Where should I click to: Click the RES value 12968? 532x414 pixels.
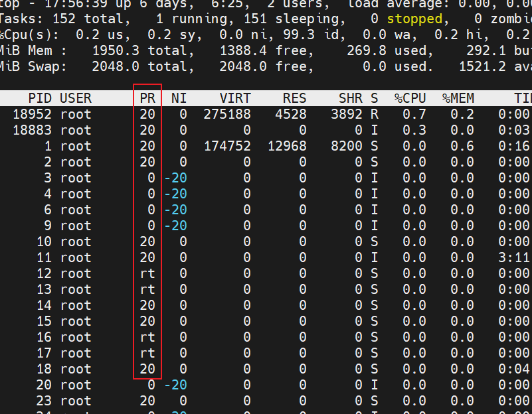286,146
